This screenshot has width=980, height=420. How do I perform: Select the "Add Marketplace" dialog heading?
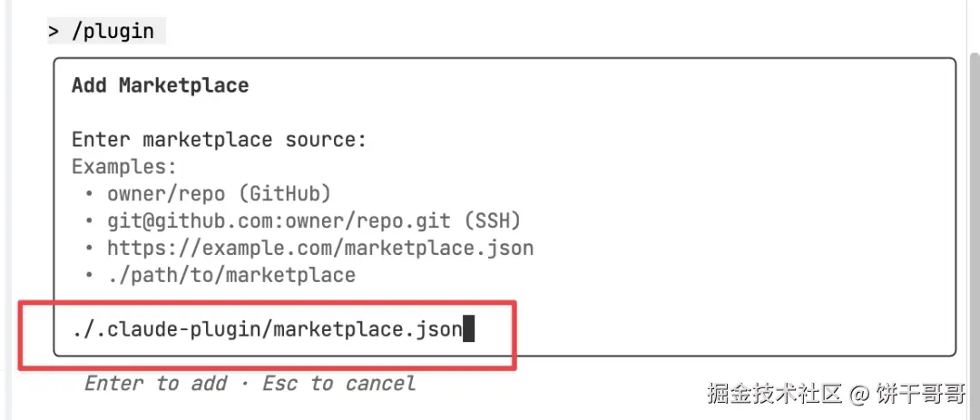(160, 85)
